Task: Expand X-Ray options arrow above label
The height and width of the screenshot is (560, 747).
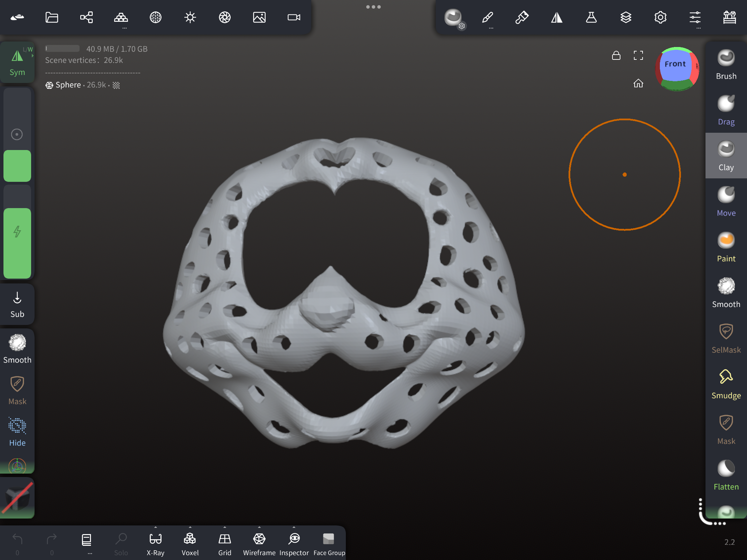Action: [x=156, y=527]
